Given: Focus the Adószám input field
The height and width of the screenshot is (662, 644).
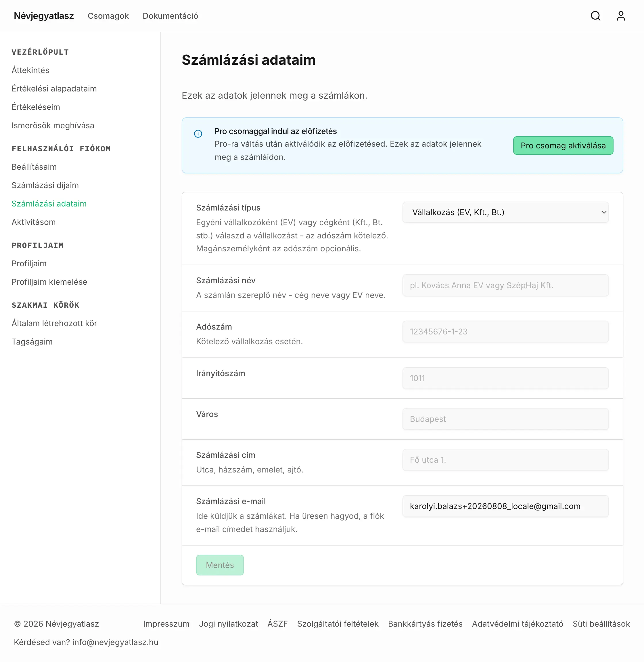Looking at the screenshot, I should click(x=505, y=332).
